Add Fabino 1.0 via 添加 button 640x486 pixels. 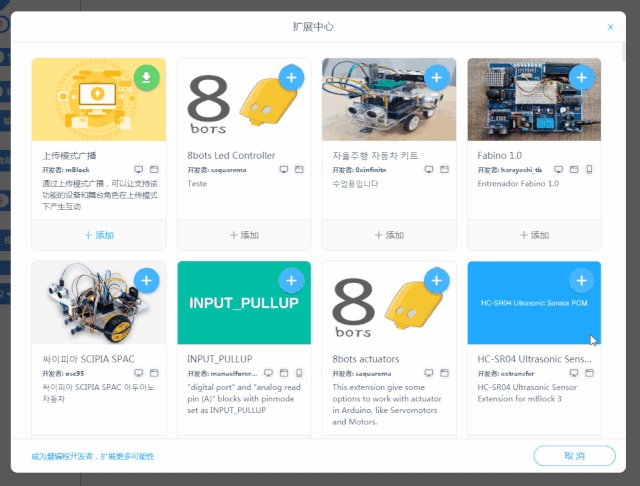[x=534, y=235]
